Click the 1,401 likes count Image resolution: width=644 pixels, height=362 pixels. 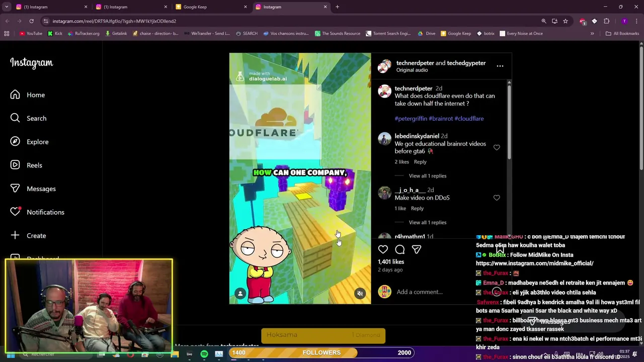pos(391,262)
